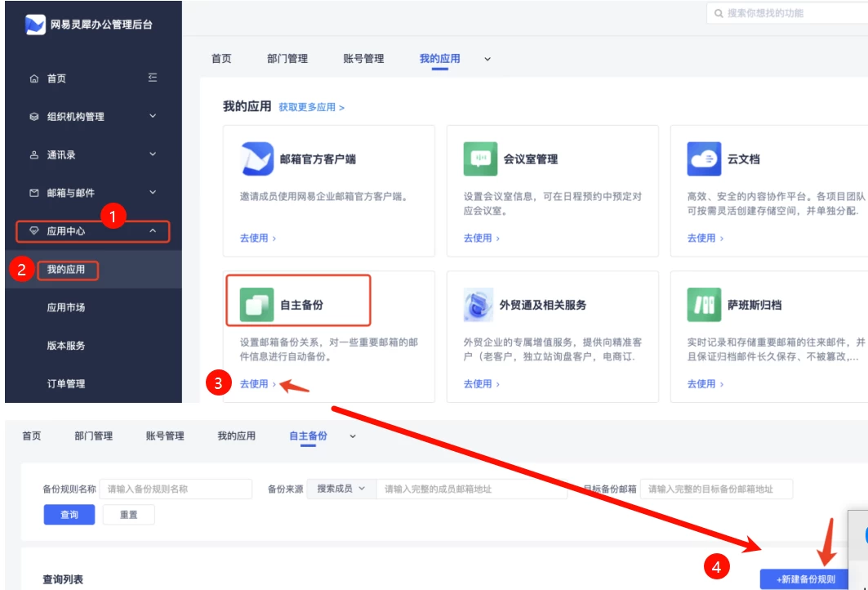
Task: Go to the 我的应用 tab in backup panel
Action: click(x=236, y=436)
